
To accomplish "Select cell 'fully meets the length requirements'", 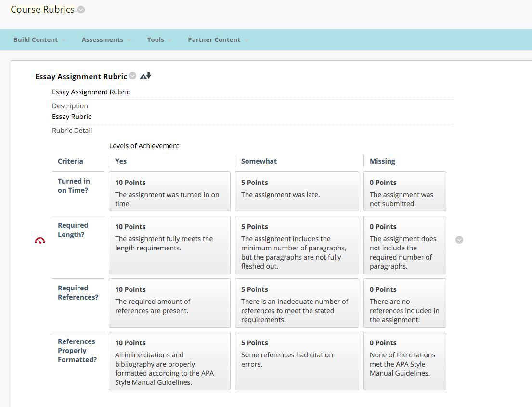I will 169,245.
